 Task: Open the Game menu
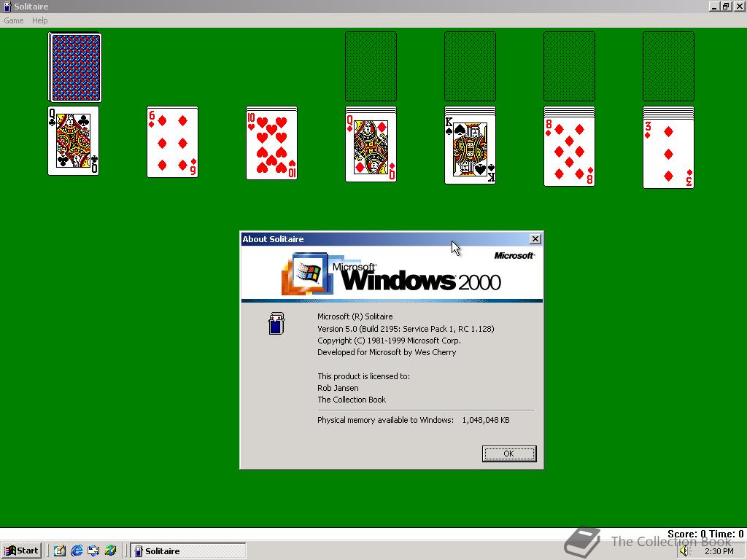click(x=13, y=20)
